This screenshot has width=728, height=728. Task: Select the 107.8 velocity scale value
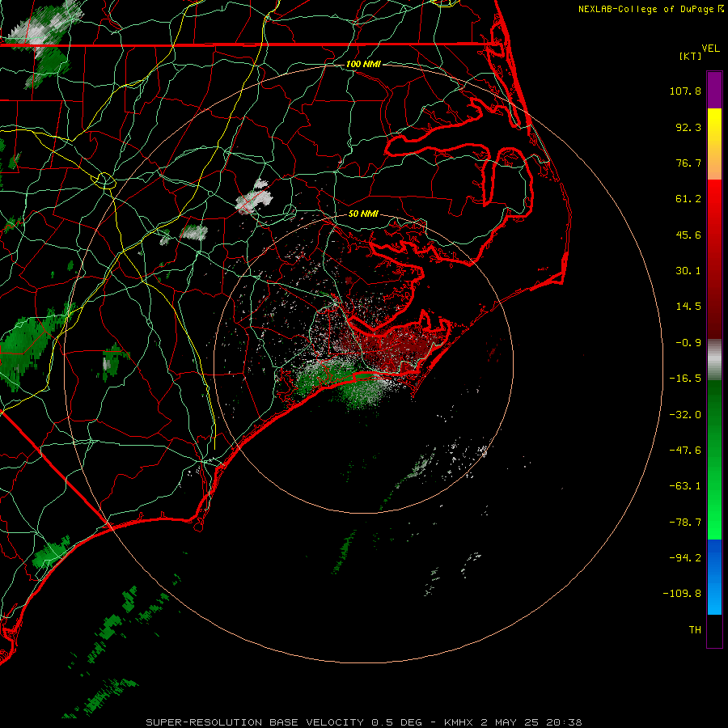pos(685,91)
